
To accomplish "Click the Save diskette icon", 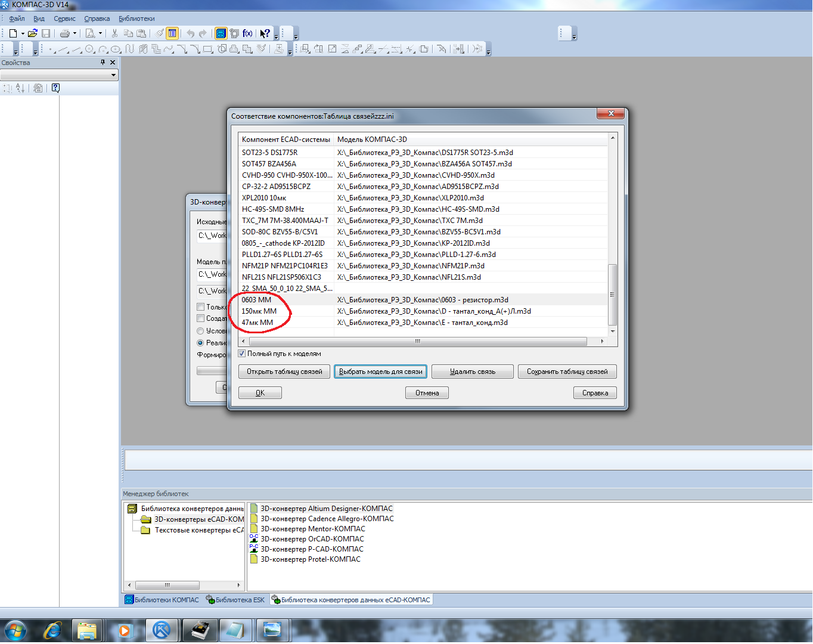I will click(x=46, y=33).
